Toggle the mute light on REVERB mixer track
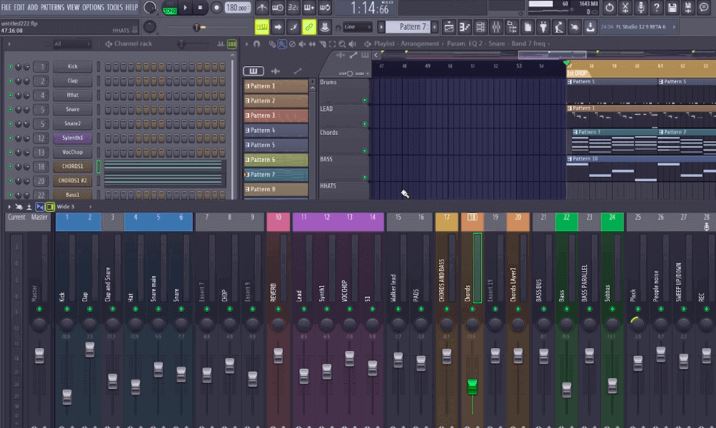The image size is (716, 428). [278, 309]
